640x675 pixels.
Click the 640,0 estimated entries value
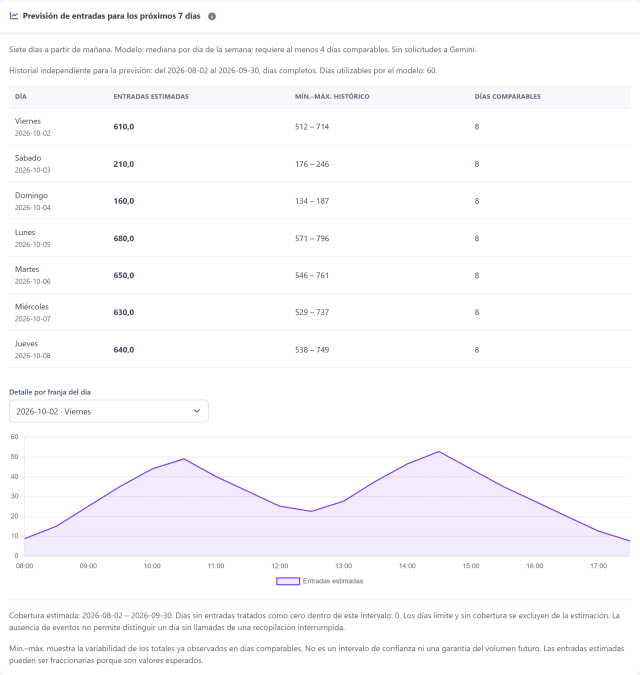point(124,350)
